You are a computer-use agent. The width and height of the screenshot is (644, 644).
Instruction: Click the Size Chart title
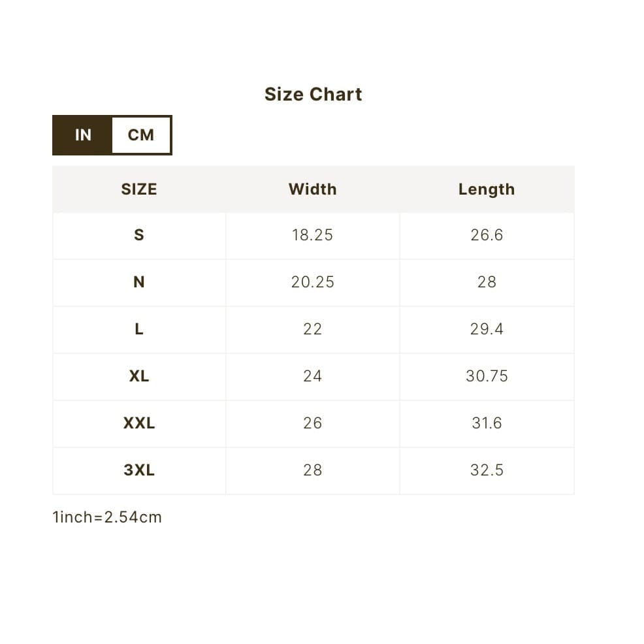[314, 95]
